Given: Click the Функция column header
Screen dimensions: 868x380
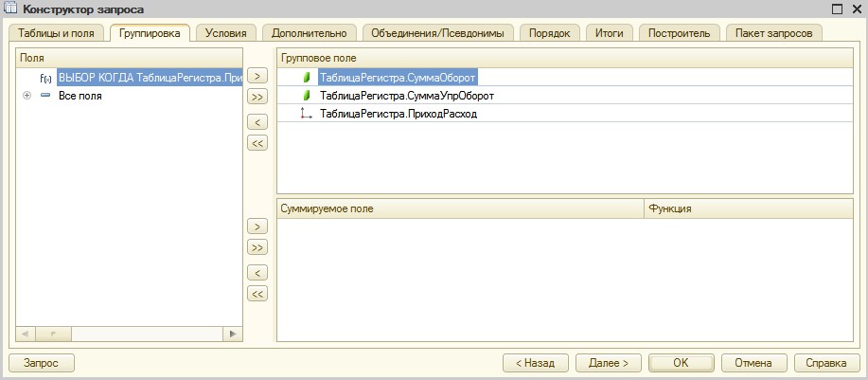Looking at the screenshot, I should click(748, 208).
